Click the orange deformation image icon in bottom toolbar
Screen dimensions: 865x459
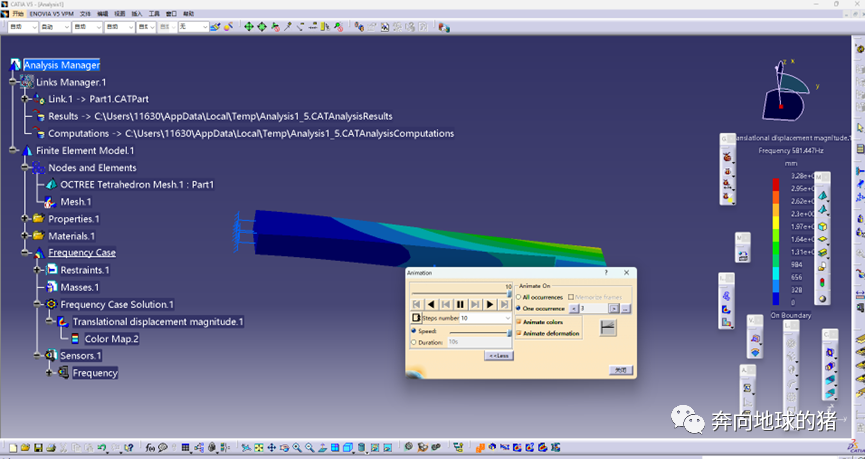click(480, 447)
